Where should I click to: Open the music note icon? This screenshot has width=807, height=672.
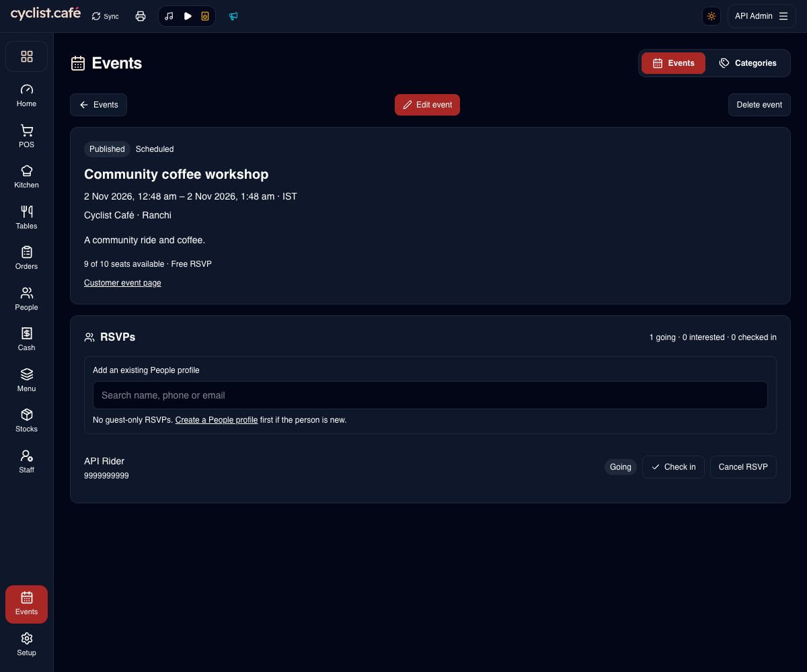click(169, 16)
